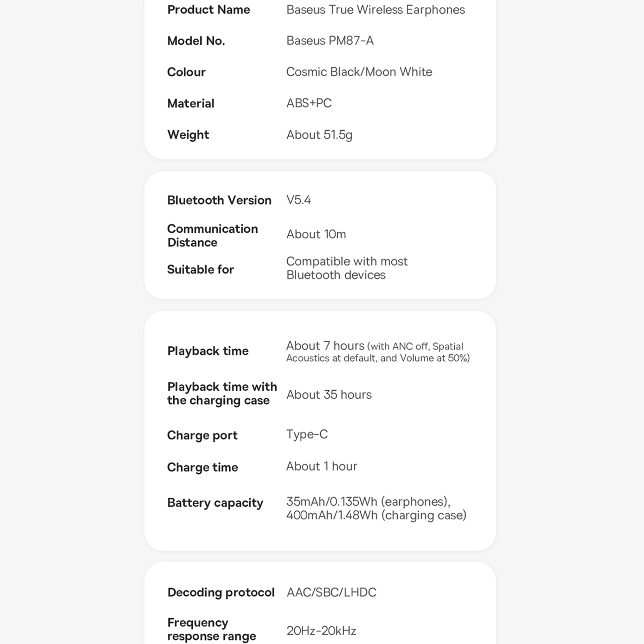
Task: Select the 400mAh/1.48Wh charging case text
Action: pyautogui.click(x=376, y=516)
